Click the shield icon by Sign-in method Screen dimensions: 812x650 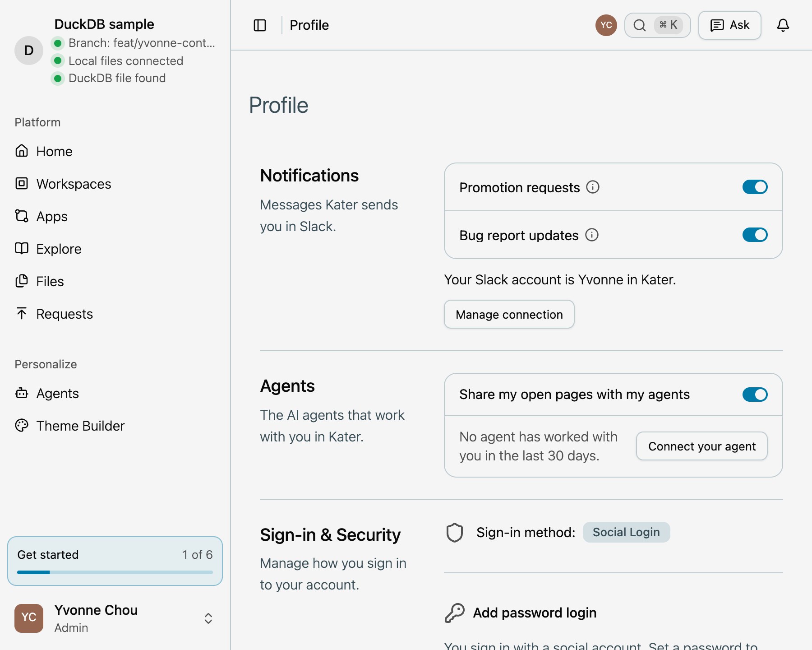click(455, 533)
